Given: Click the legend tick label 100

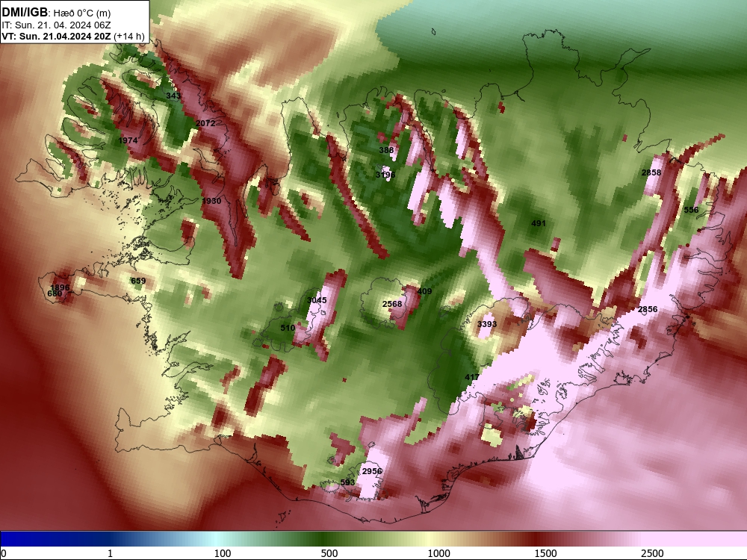Looking at the screenshot, I should tap(223, 553).
